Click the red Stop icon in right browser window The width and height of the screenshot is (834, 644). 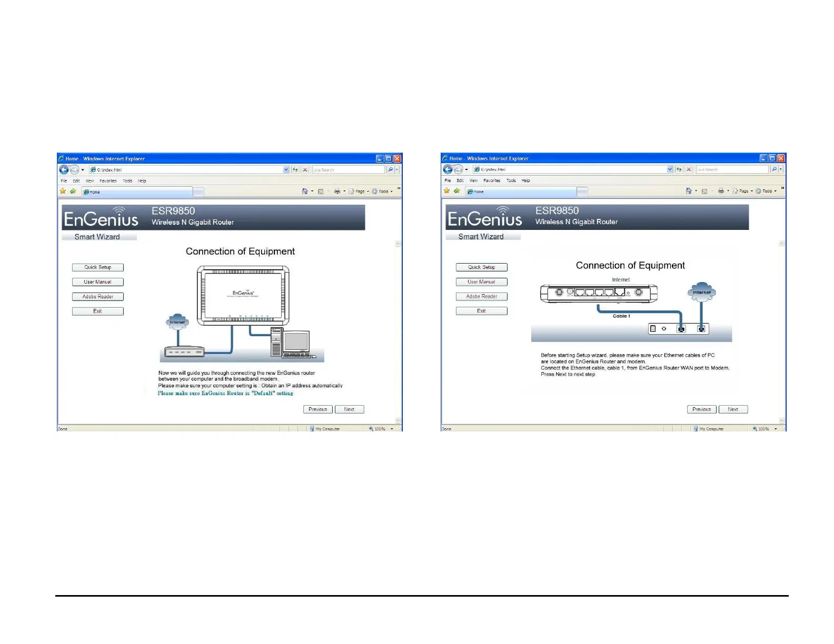(x=689, y=169)
